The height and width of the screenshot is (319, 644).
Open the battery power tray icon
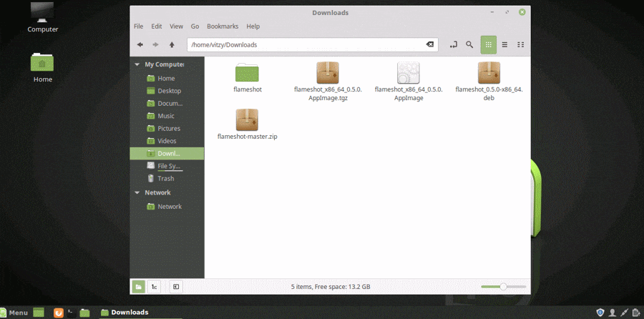(636, 313)
